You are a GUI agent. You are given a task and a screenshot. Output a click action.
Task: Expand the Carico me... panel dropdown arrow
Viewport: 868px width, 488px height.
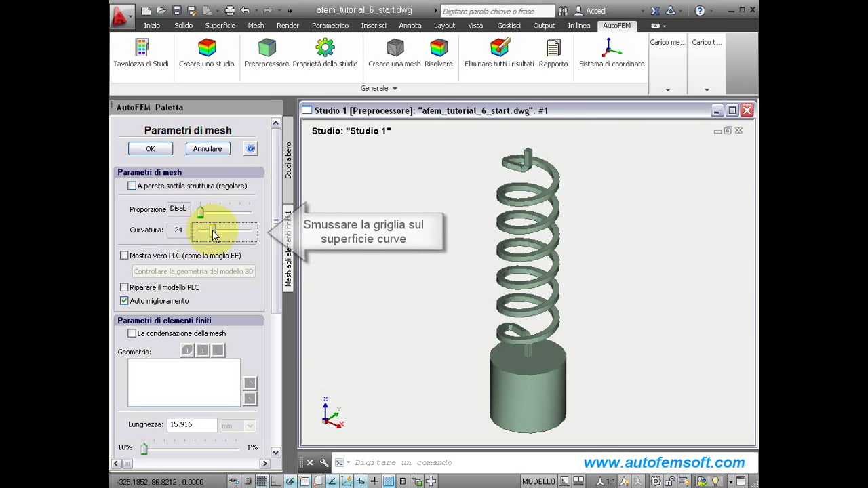click(668, 89)
